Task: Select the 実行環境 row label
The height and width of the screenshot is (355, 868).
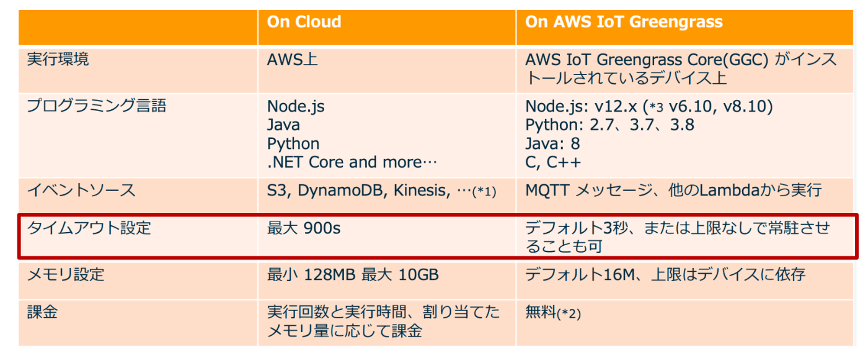Action: point(58,60)
